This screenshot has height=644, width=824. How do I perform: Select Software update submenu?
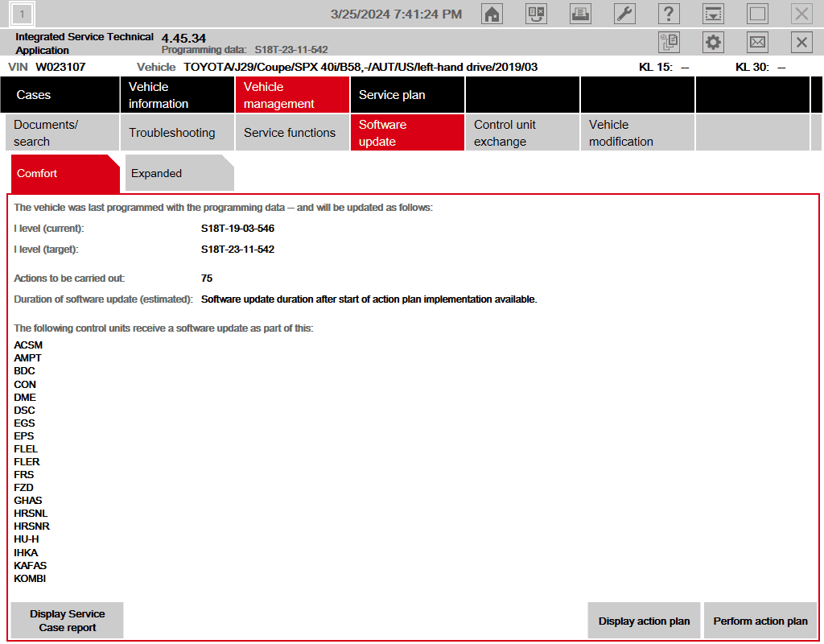[x=408, y=133]
